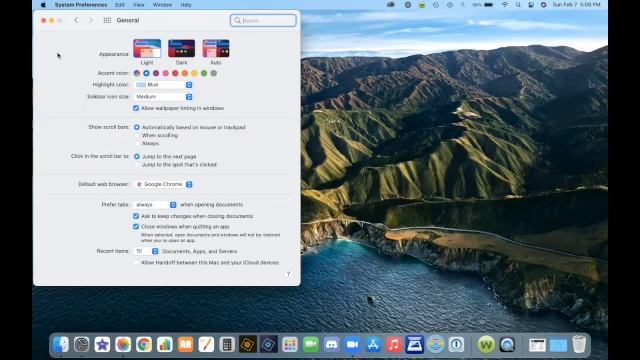Open the Apple menu
The height and width of the screenshot is (360, 640).
tap(43, 5)
